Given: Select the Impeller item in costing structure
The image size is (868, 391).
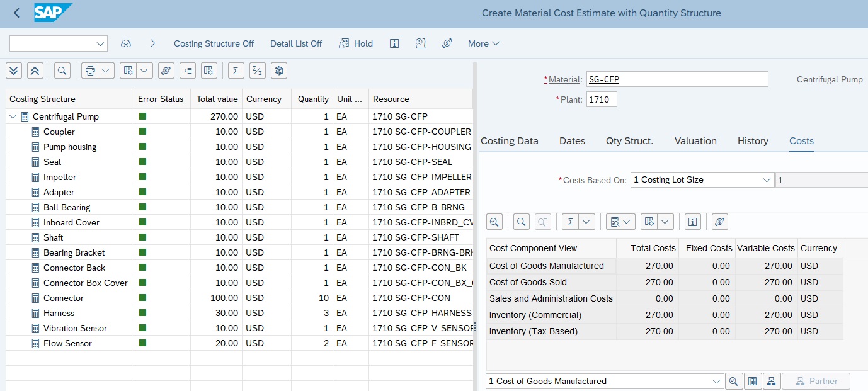Looking at the screenshot, I should pos(60,177).
